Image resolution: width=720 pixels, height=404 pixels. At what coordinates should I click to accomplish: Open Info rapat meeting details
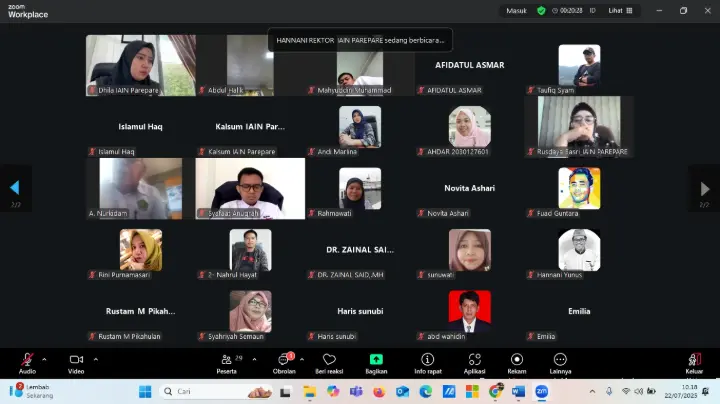coord(427,360)
